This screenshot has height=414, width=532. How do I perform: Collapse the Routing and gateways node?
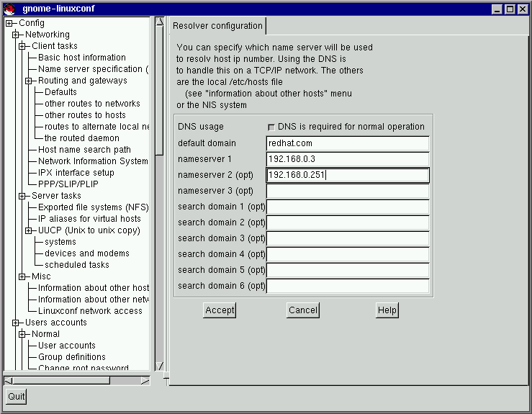[x=28, y=81]
